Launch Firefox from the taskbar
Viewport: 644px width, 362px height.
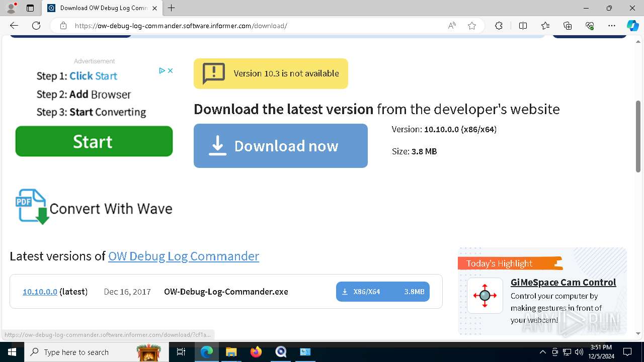tap(256, 352)
